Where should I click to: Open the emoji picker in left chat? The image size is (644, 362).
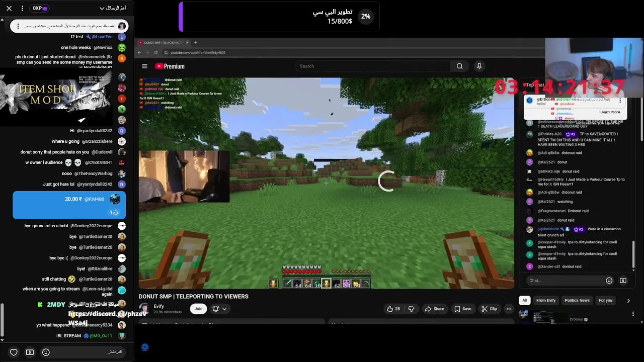tap(46, 352)
